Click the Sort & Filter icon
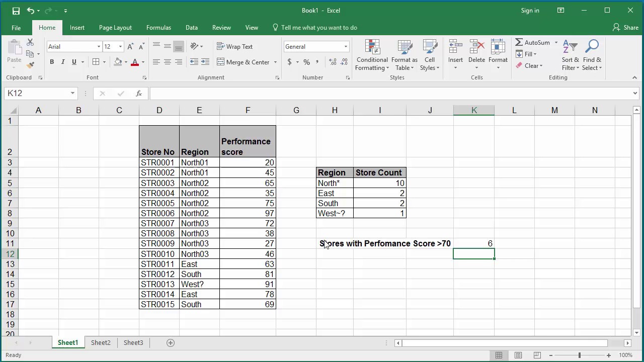 coord(570,48)
